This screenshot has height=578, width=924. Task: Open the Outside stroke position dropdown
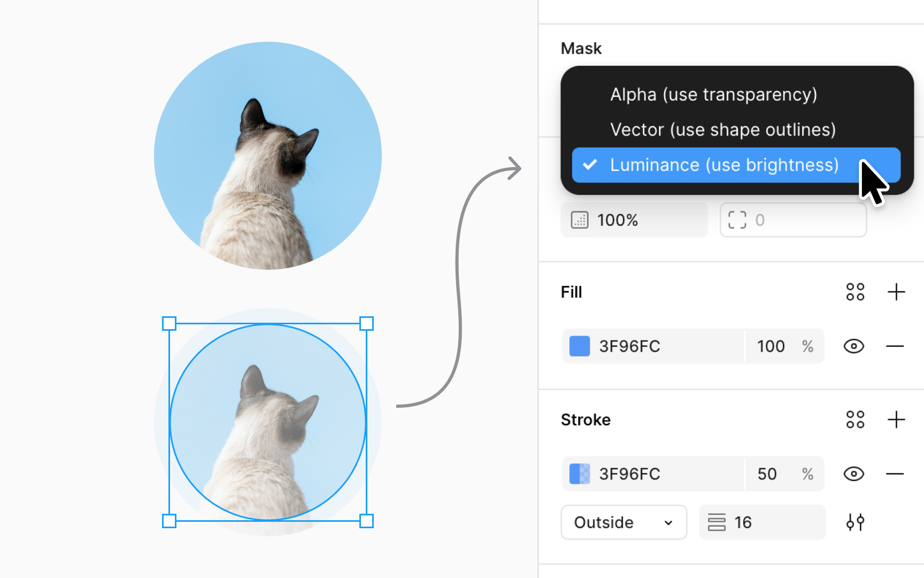coord(623,522)
